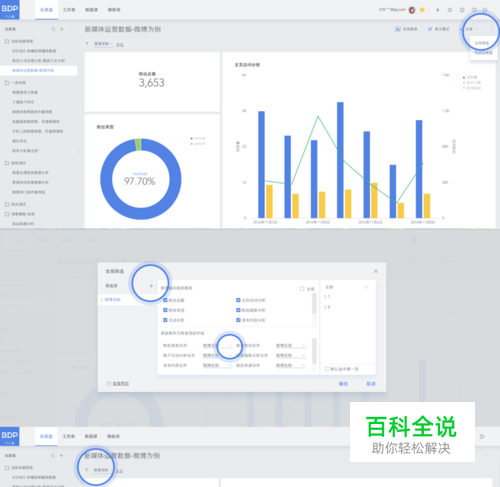Open the three-dot menu in the upper dashboard sidebar header
The image size is (500, 487).
pyautogui.click(x=70, y=29)
